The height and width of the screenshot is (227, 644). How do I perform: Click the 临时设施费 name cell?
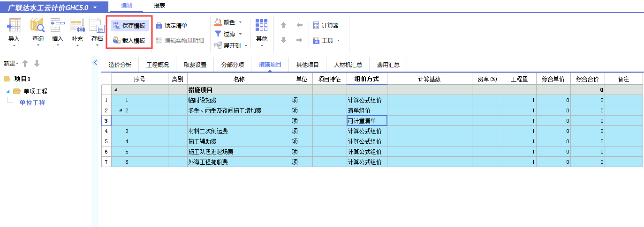click(239, 100)
